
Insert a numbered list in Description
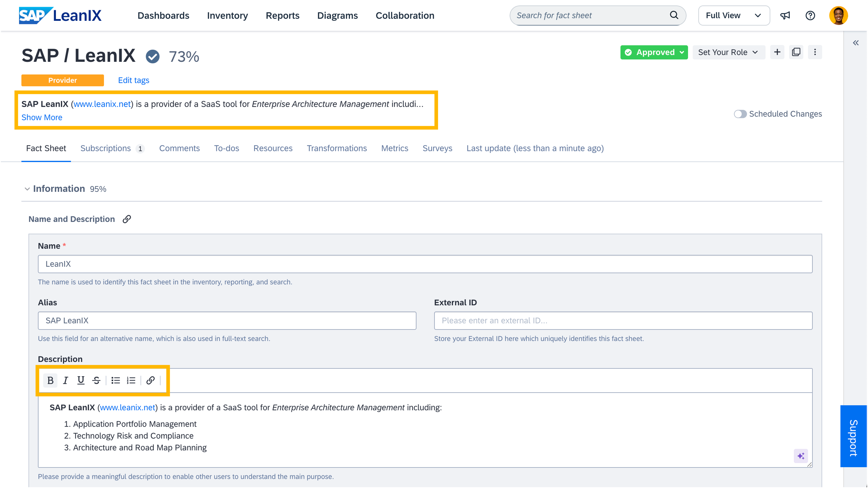point(131,380)
